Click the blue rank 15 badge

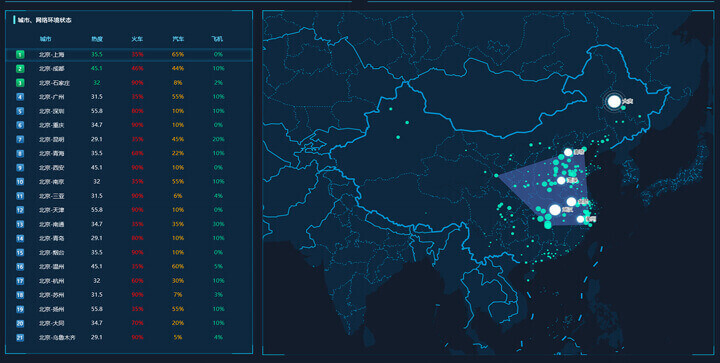20,252
